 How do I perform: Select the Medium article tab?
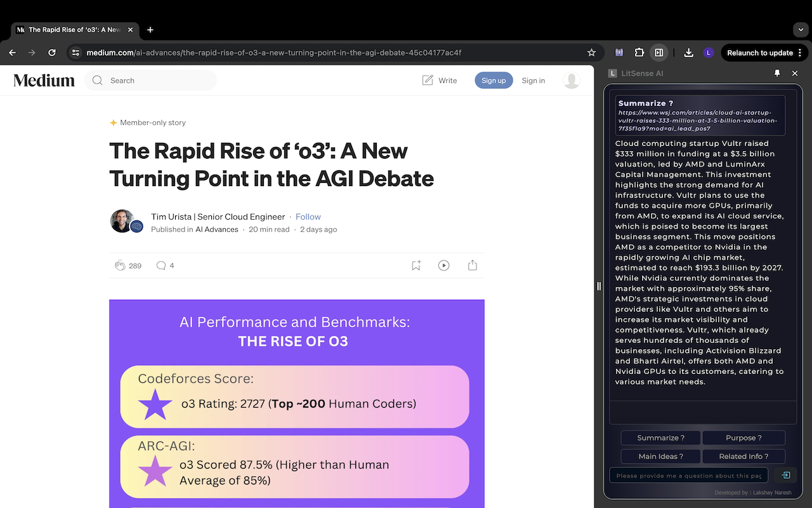(75, 30)
